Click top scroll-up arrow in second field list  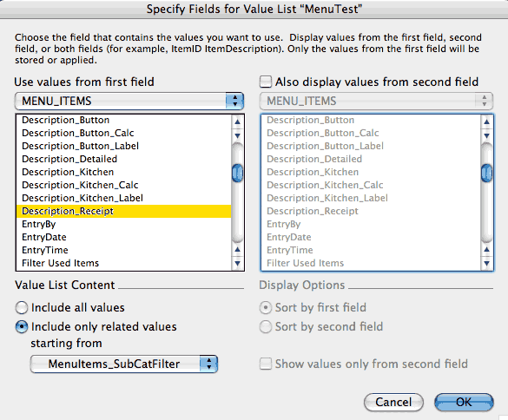pos(486,121)
